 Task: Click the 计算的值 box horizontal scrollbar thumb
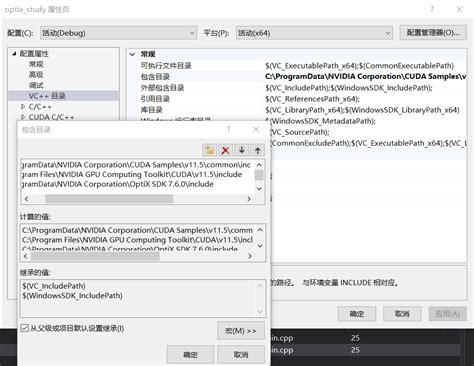pos(95,256)
